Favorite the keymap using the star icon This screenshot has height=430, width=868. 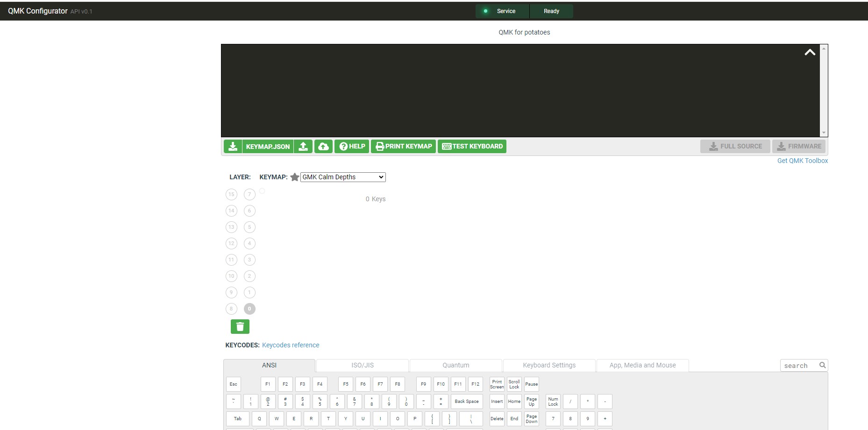click(295, 177)
